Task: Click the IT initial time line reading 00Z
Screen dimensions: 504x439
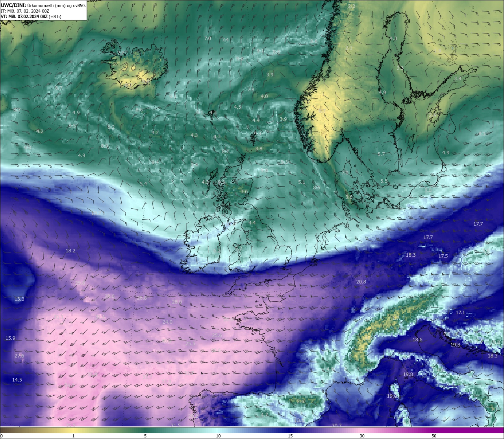Action: pyautogui.click(x=25, y=11)
